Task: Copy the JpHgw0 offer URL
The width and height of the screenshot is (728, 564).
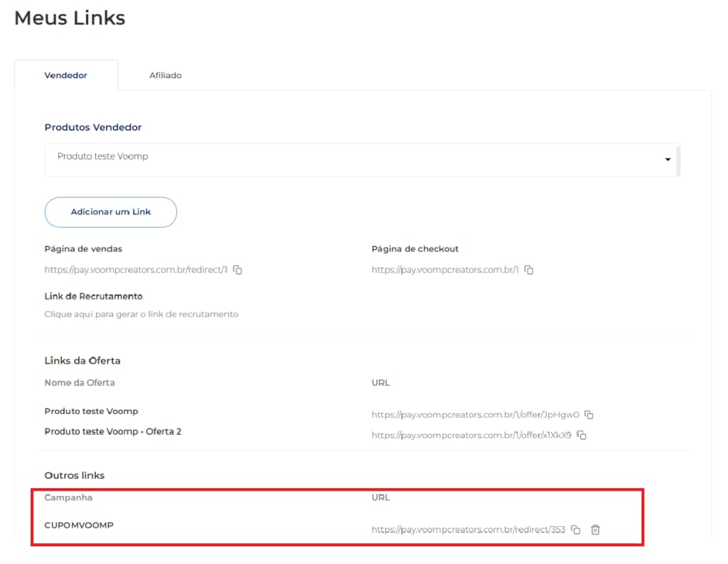Action: [x=589, y=415]
